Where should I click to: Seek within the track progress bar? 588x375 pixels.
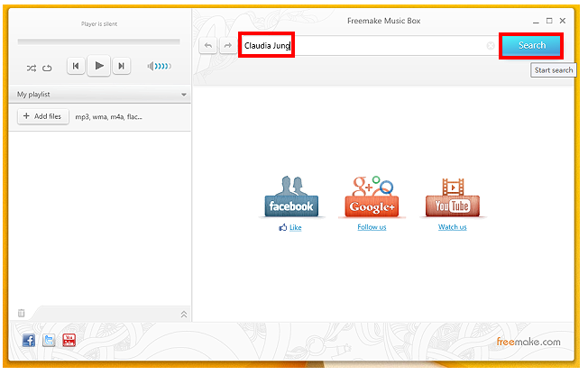(98, 41)
